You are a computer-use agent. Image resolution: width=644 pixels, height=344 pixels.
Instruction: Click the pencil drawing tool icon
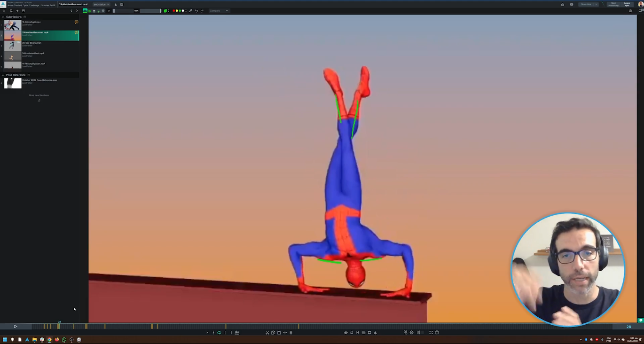(190, 11)
